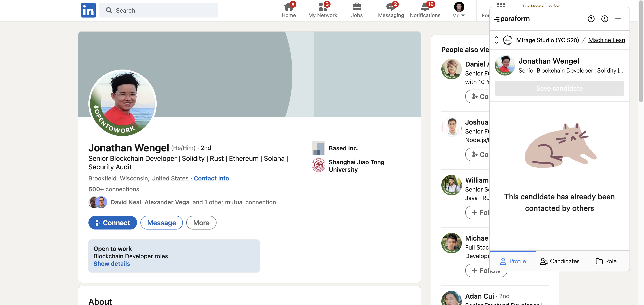The height and width of the screenshot is (305, 644).
Task: Expand Show details under Open to work
Action: click(x=111, y=263)
